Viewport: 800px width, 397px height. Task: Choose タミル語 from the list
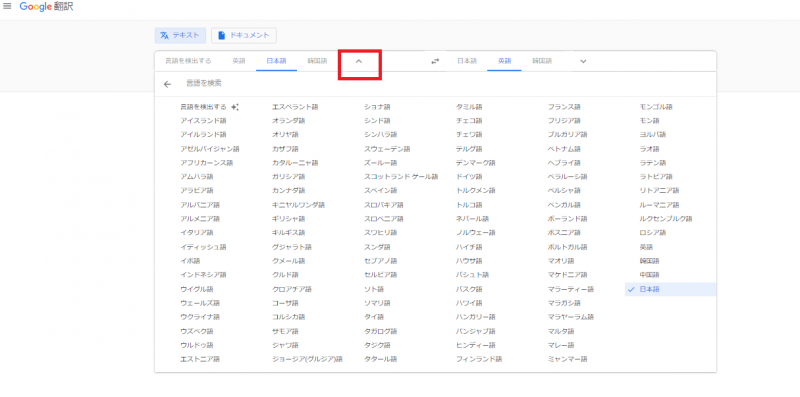coord(469,107)
